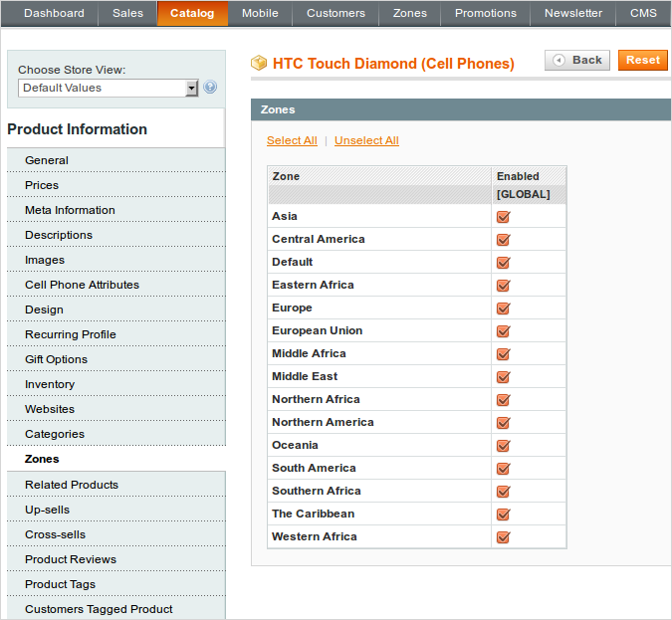Select the Zones sidebar tab
This screenshot has width=672, height=620.
(x=116, y=459)
